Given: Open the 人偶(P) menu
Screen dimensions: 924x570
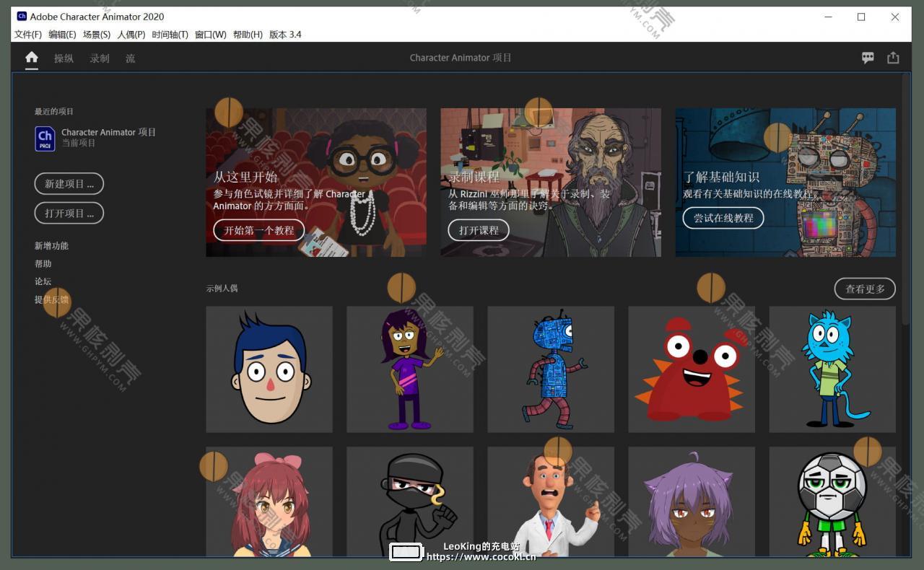Looking at the screenshot, I should [131, 35].
